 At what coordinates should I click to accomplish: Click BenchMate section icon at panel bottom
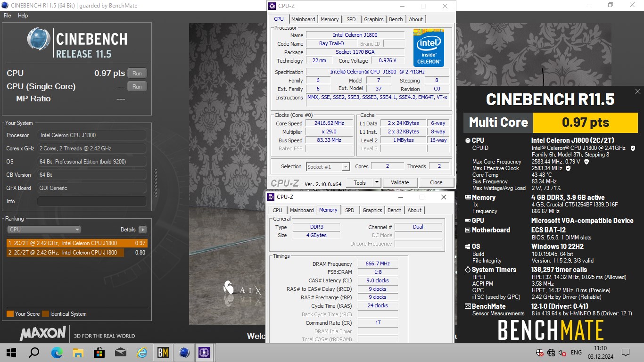point(468,306)
